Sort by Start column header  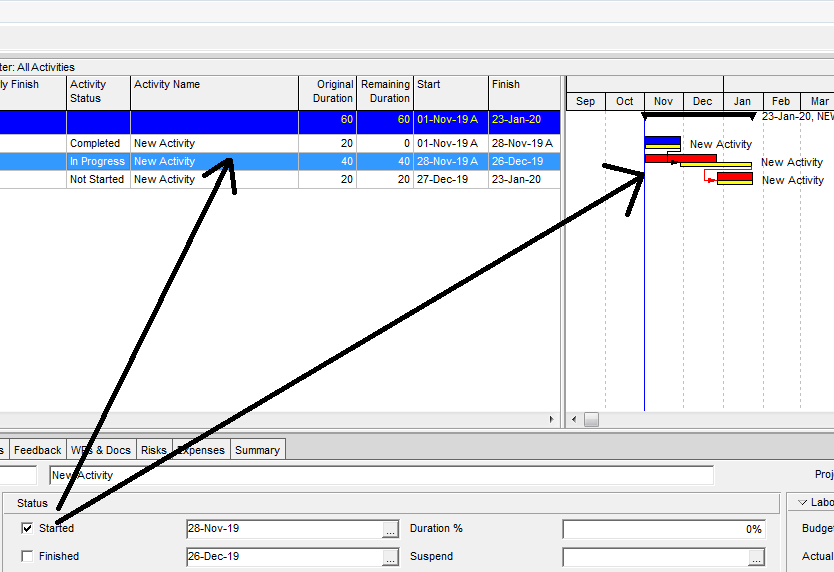[x=451, y=92]
